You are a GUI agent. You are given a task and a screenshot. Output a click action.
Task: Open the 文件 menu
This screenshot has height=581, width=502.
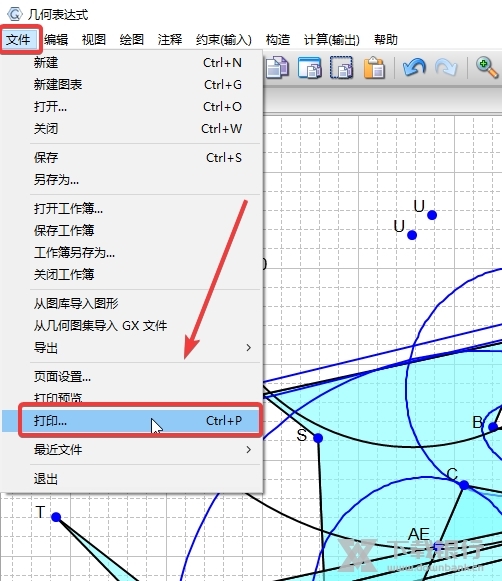[x=18, y=39]
